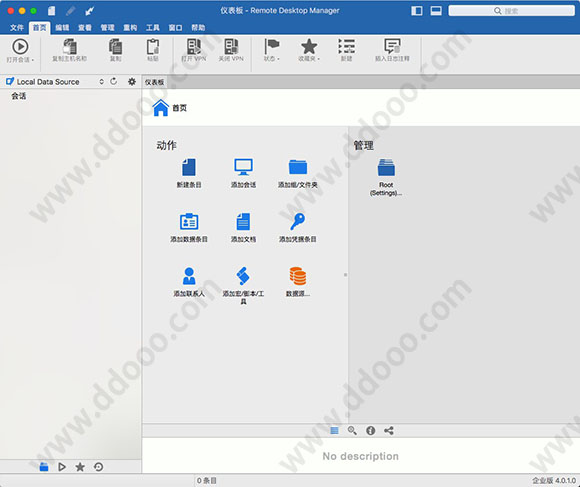
Task: Select the 首页 ribbon tab
Action: (x=40, y=28)
